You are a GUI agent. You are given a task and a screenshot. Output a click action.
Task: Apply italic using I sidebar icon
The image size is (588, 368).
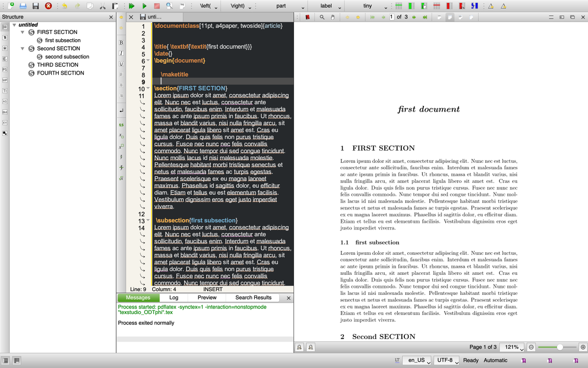coord(121,53)
